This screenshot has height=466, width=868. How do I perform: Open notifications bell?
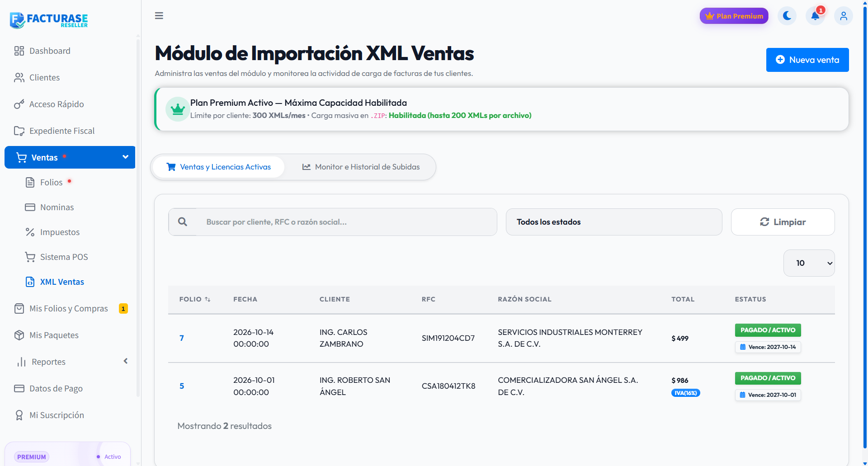click(x=815, y=16)
